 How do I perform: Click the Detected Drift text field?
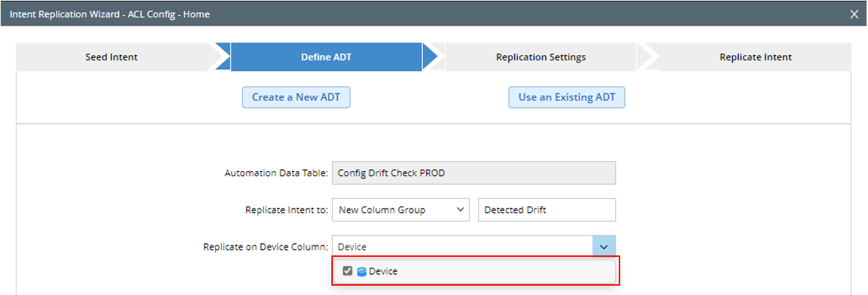click(547, 210)
